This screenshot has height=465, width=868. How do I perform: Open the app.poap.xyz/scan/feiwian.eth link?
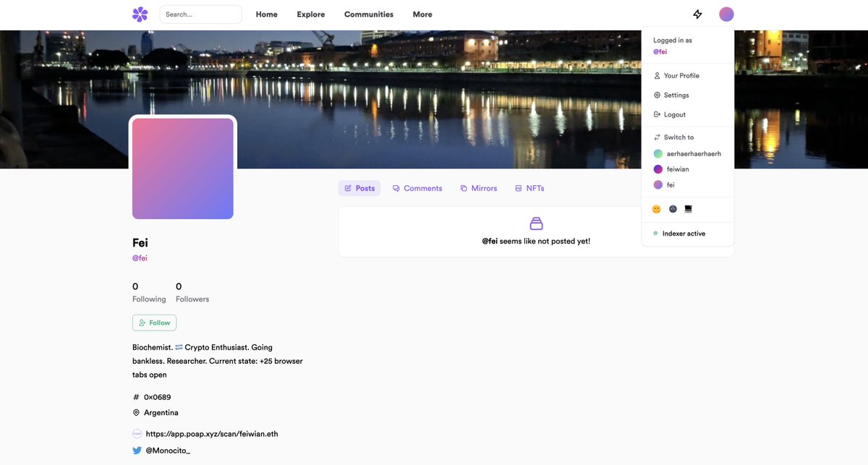pyautogui.click(x=212, y=434)
